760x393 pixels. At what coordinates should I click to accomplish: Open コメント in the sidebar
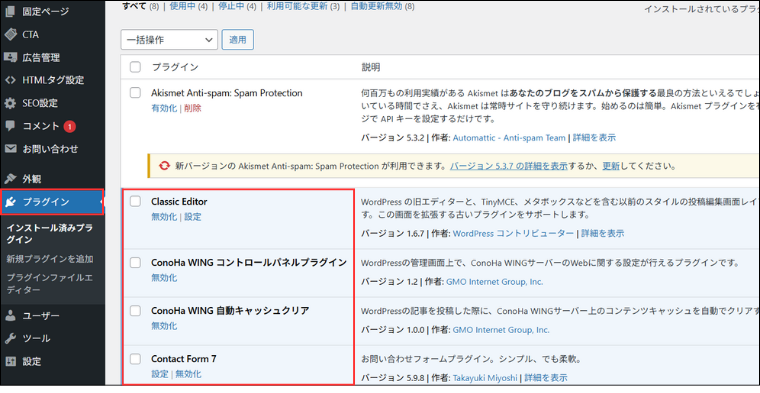[x=41, y=126]
